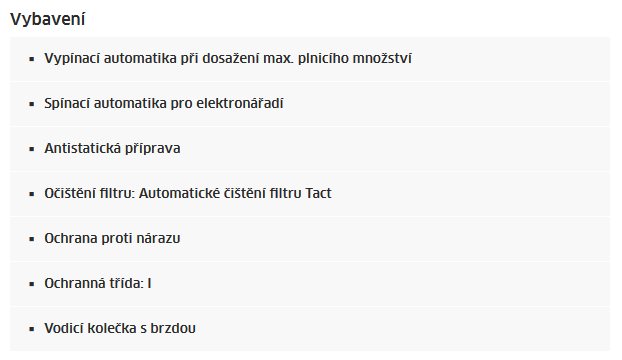
Task: Click bullet next to Vodicí kolečka
Action: [x=32, y=329]
